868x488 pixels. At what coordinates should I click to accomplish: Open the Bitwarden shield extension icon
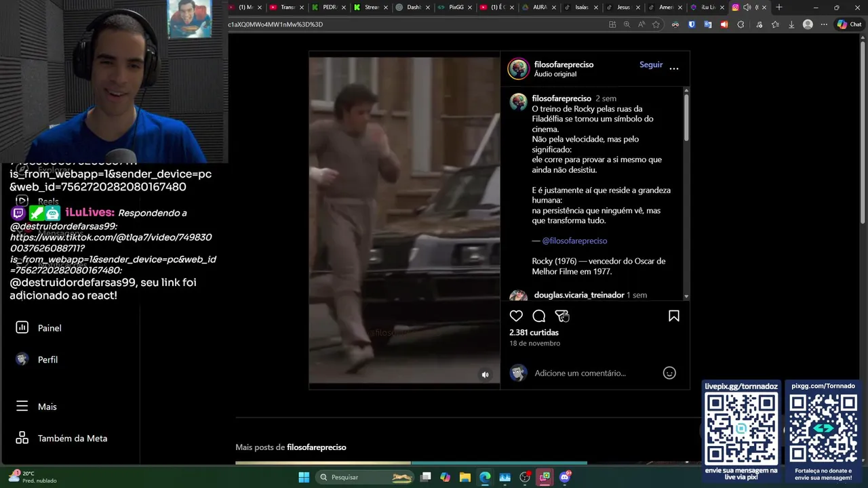[692, 24]
